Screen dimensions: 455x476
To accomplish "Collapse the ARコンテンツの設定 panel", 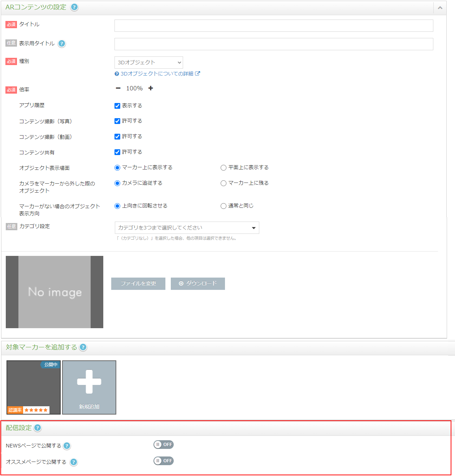I will pyautogui.click(x=440, y=8).
